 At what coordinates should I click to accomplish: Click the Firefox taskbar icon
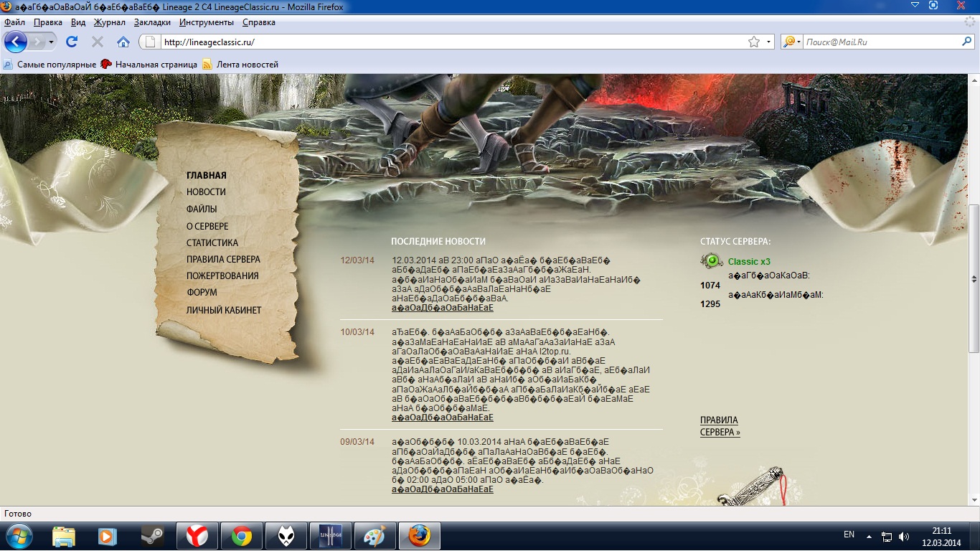click(420, 536)
